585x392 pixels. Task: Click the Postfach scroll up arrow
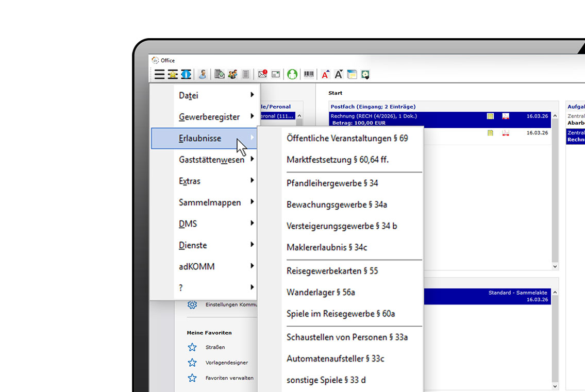[555, 116]
